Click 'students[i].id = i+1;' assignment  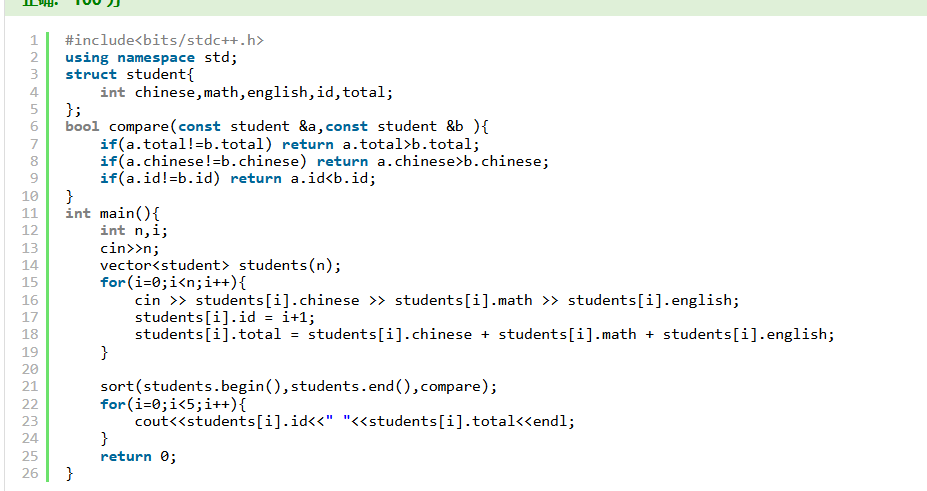tap(225, 317)
